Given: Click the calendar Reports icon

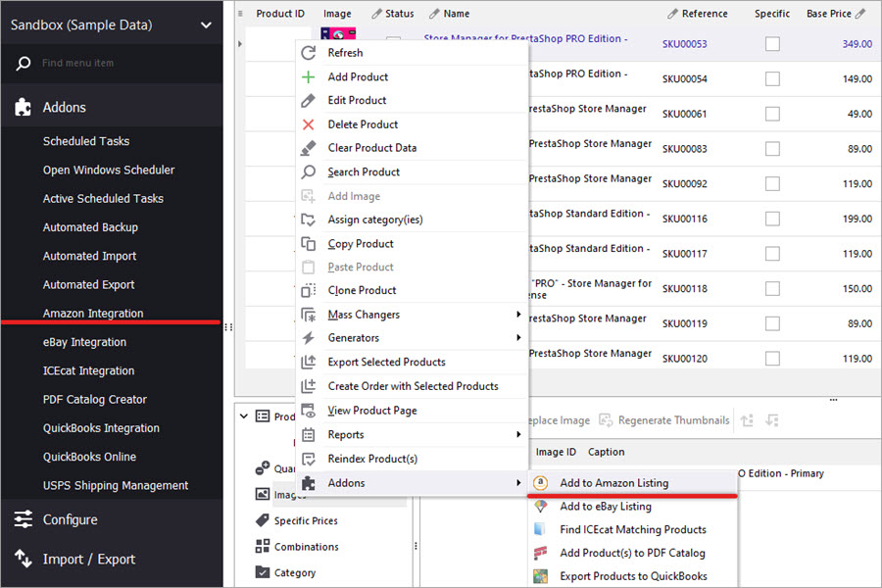Looking at the screenshot, I should [309, 435].
